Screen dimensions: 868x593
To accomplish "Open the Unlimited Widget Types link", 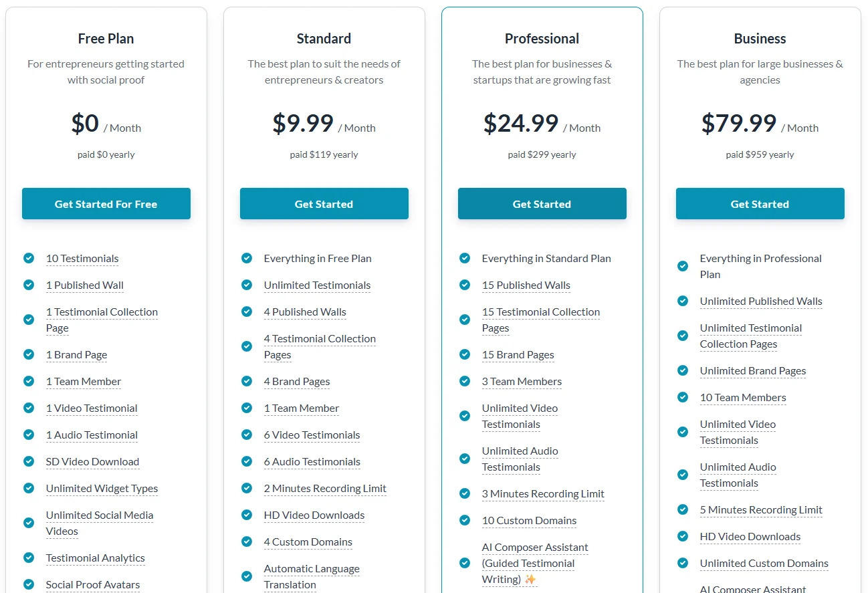I will point(101,488).
